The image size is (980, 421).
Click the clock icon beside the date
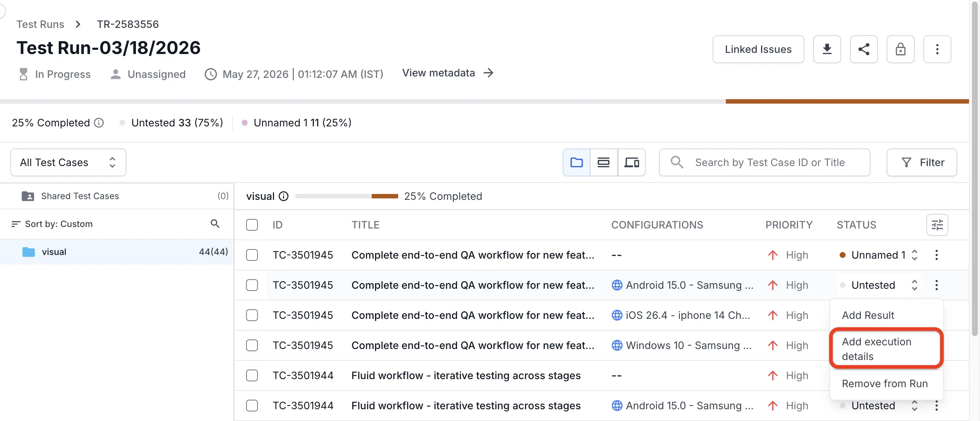pos(211,74)
